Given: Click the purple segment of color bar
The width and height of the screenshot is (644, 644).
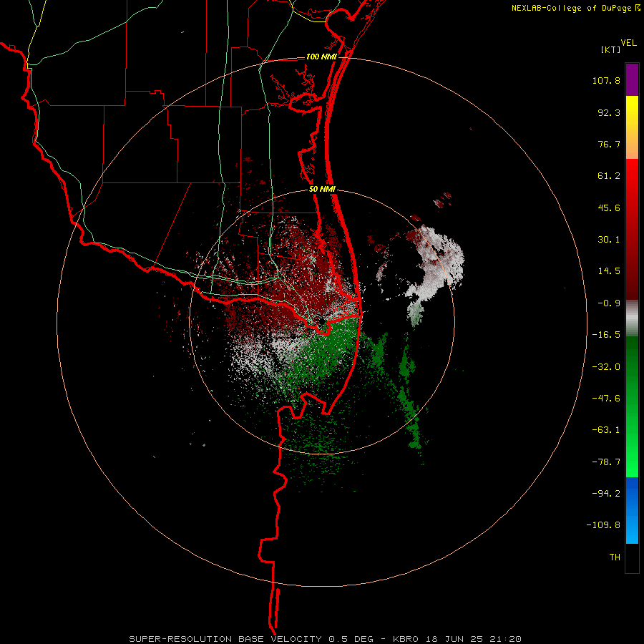Looking at the screenshot, I should tap(632, 79).
